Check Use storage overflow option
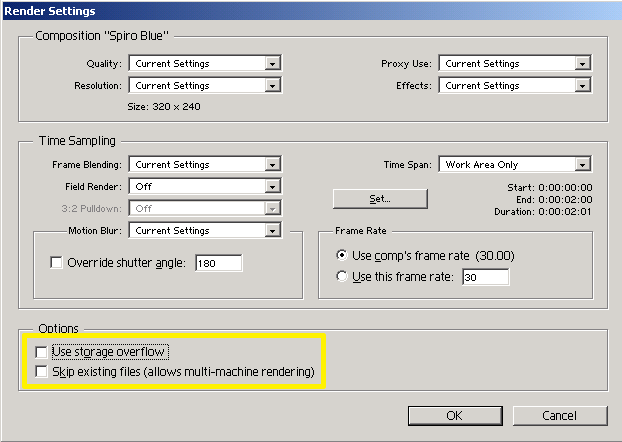Screen dimensions: 622x442 pos(41,352)
